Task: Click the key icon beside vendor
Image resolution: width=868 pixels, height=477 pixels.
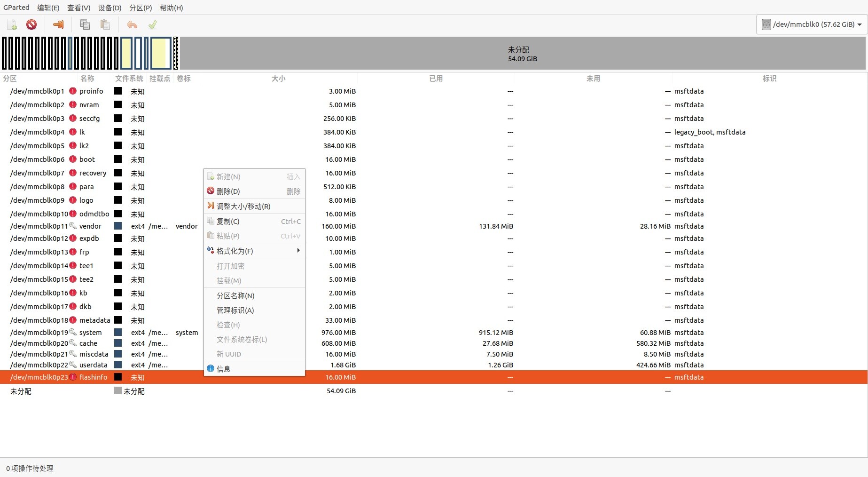Action: [73, 226]
